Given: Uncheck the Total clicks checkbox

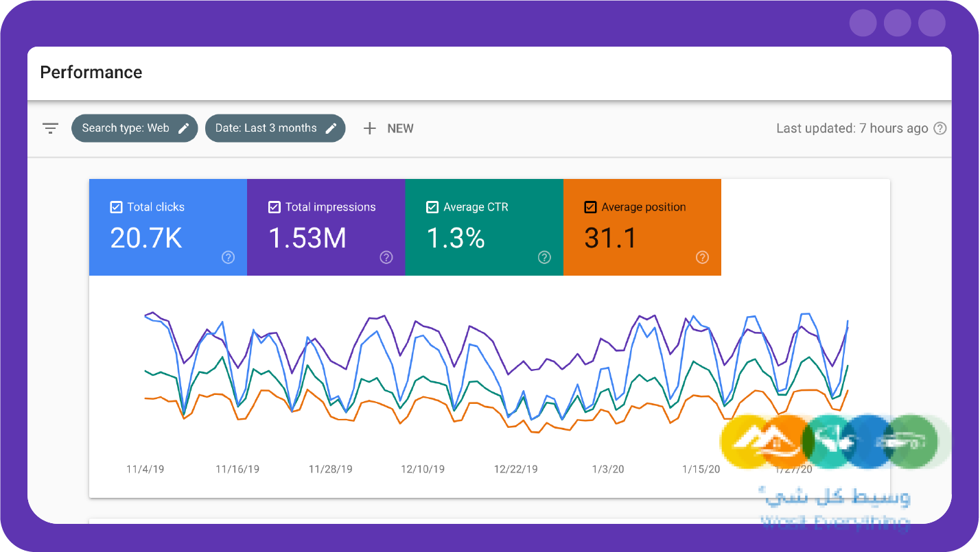Looking at the screenshot, I should (x=116, y=207).
